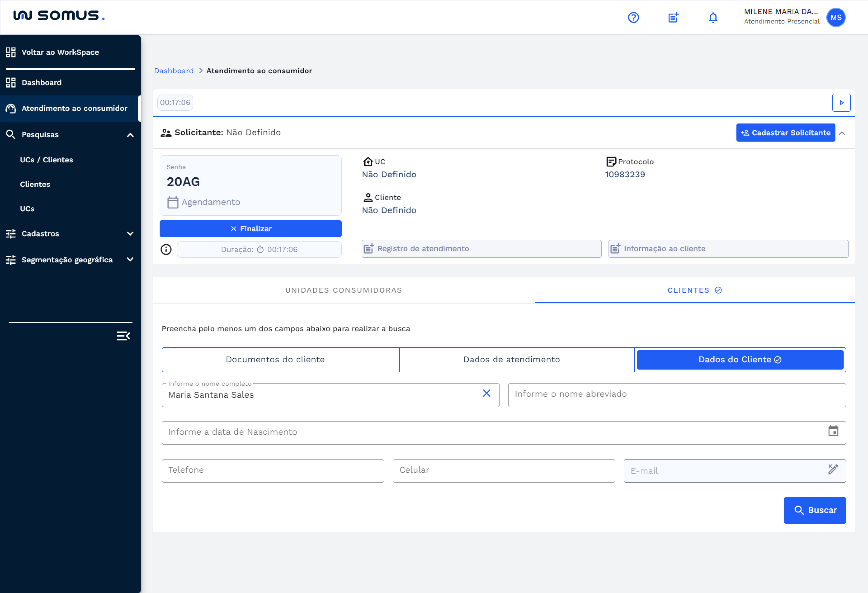Viewport: 868px width, 593px height.
Task: Collapse the Pesquisas menu section
Action: coord(130,135)
